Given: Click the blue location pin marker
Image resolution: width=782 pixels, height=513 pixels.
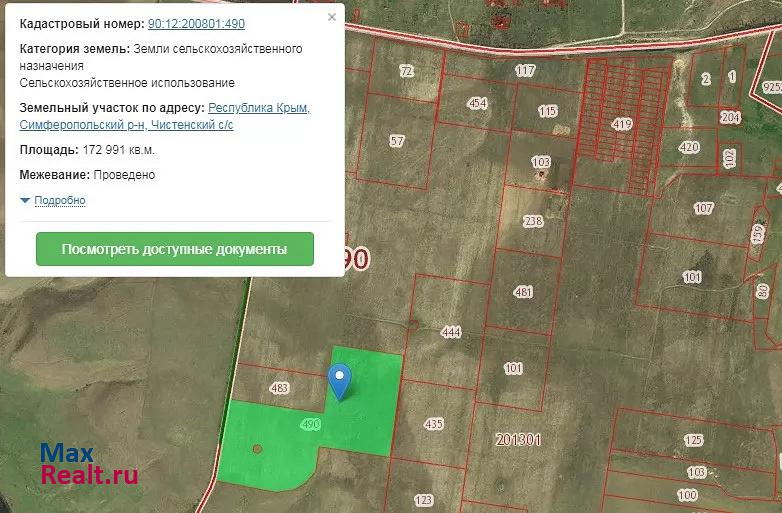Looking at the screenshot, I should pos(341,380).
